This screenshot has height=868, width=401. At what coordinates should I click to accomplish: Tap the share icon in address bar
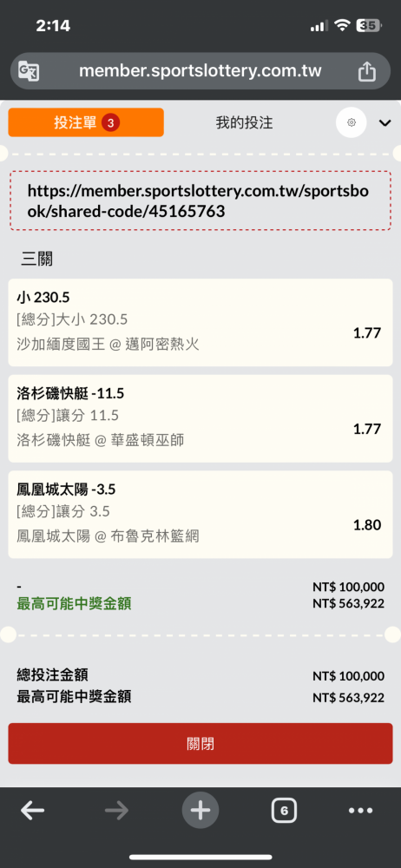[x=366, y=71]
